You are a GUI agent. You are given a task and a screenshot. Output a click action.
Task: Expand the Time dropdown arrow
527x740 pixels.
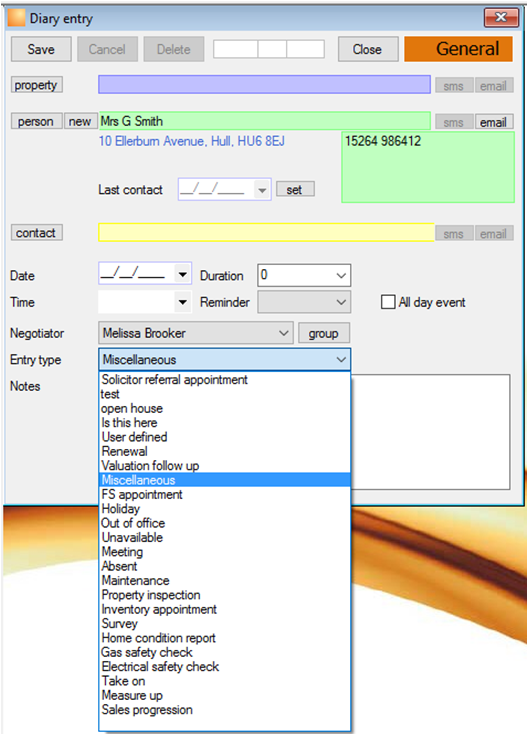click(183, 302)
